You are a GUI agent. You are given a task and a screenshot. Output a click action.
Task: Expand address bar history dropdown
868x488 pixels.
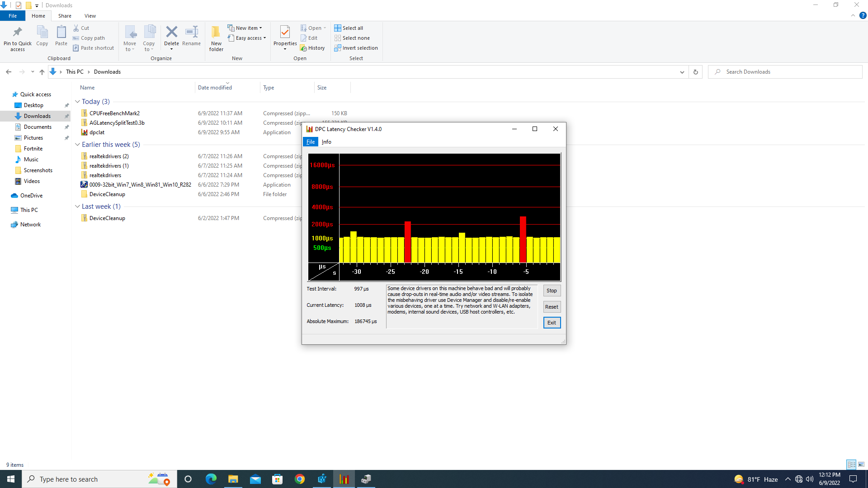682,72
